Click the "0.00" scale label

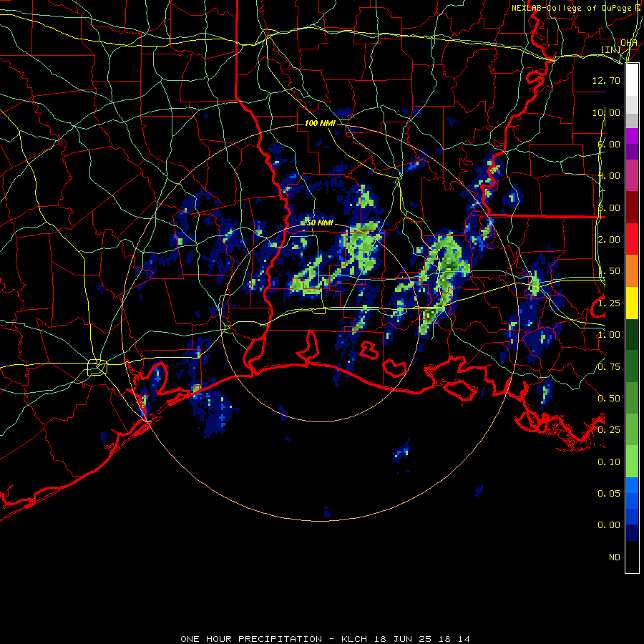[x=609, y=525]
